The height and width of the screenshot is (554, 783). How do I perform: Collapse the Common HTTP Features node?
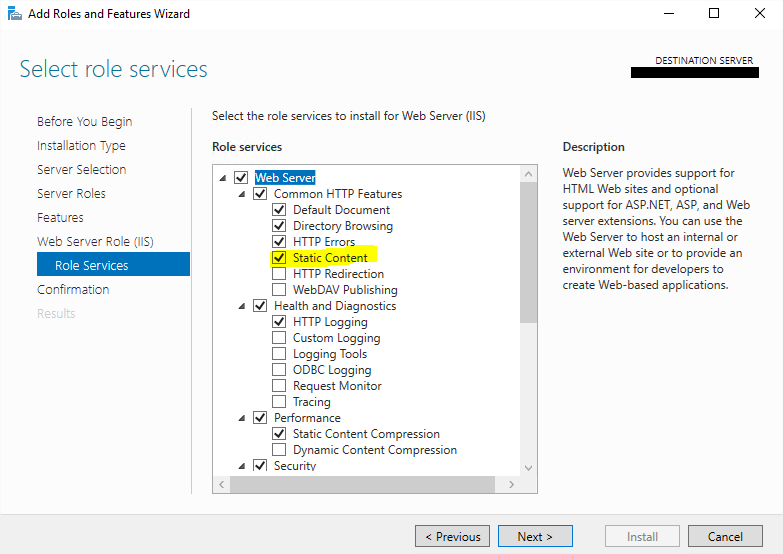pyautogui.click(x=241, y=194)
